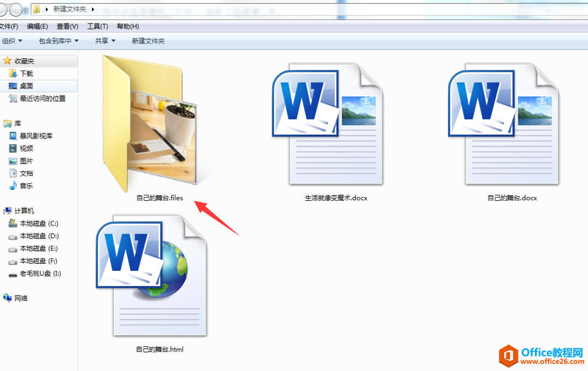The width and height of the screenshot is (588, 371).
Task: Select the 库 label in sidebar
Action: [17, 124]
